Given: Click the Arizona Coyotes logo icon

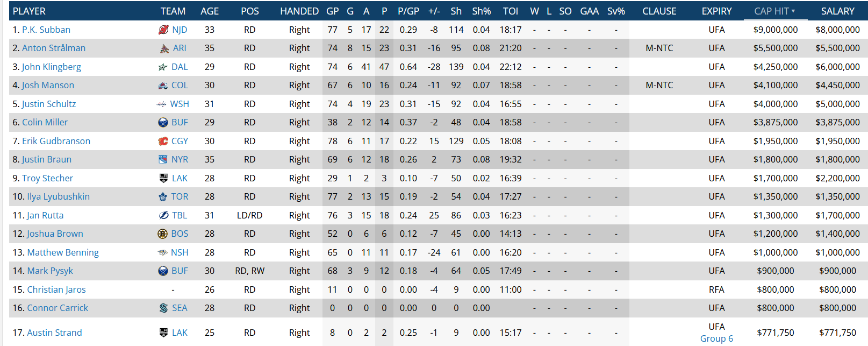Looking at the screenshot, I should click(164, 48).
